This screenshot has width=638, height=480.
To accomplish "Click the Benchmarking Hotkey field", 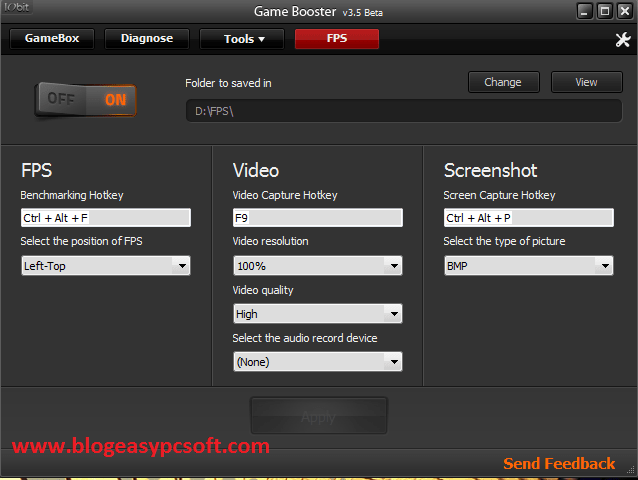I will pos(106,218).
